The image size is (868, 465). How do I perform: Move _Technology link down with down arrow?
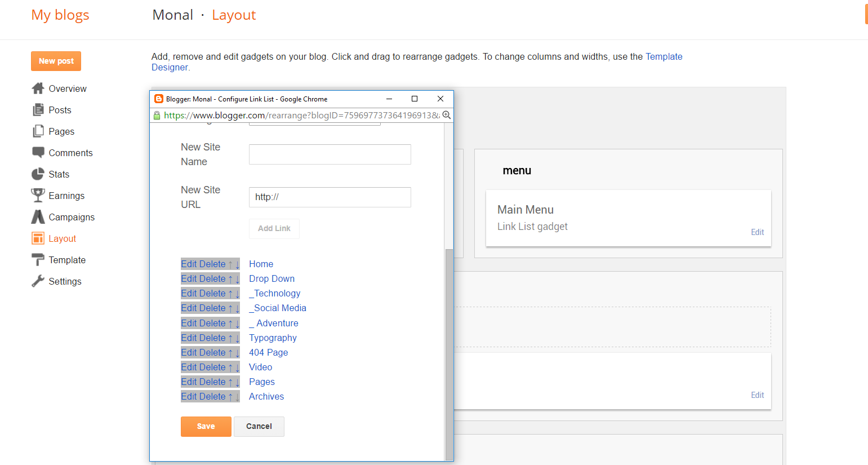point(237,294)
